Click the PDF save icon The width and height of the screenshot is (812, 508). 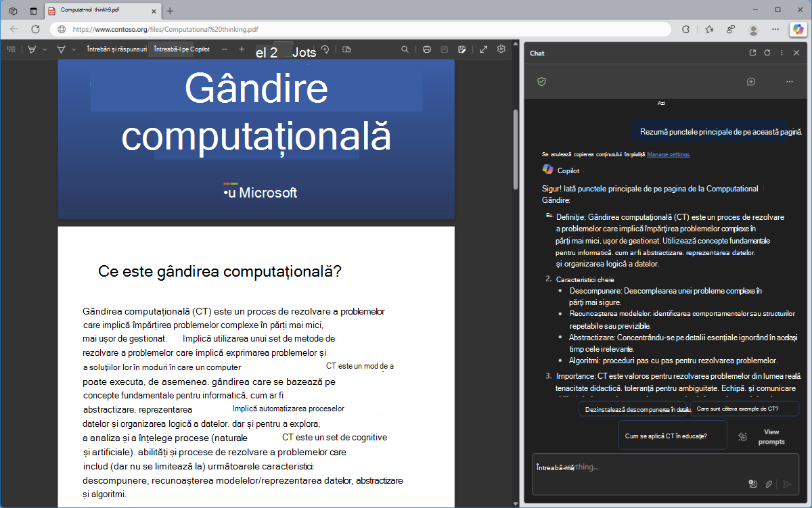tap(445, 49)
